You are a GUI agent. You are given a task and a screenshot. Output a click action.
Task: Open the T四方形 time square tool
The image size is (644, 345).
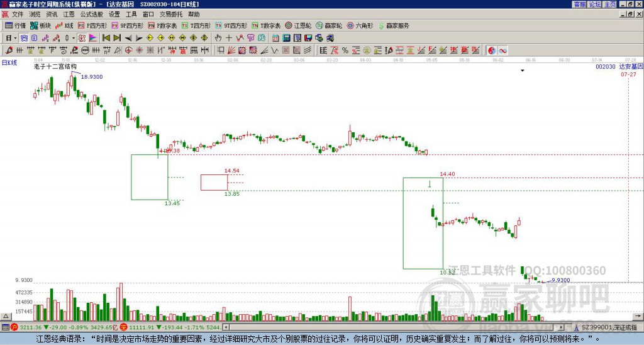pos(196,25)
